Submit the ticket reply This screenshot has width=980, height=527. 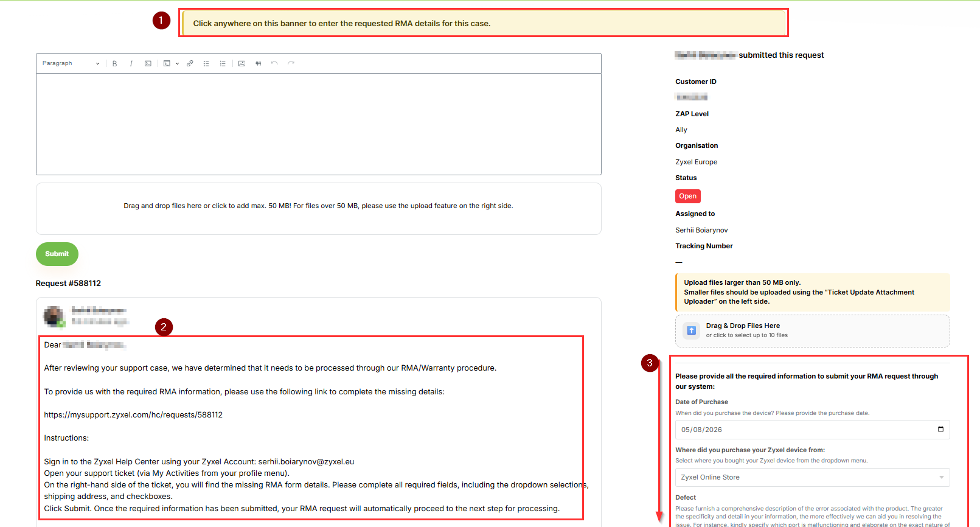(57, 254)
